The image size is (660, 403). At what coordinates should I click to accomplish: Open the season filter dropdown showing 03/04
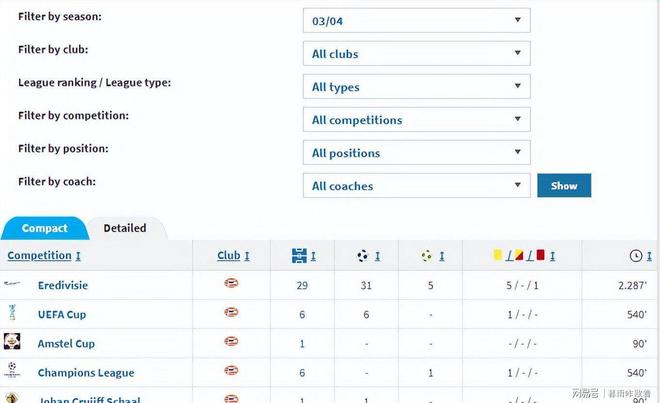tap(416, 20)
